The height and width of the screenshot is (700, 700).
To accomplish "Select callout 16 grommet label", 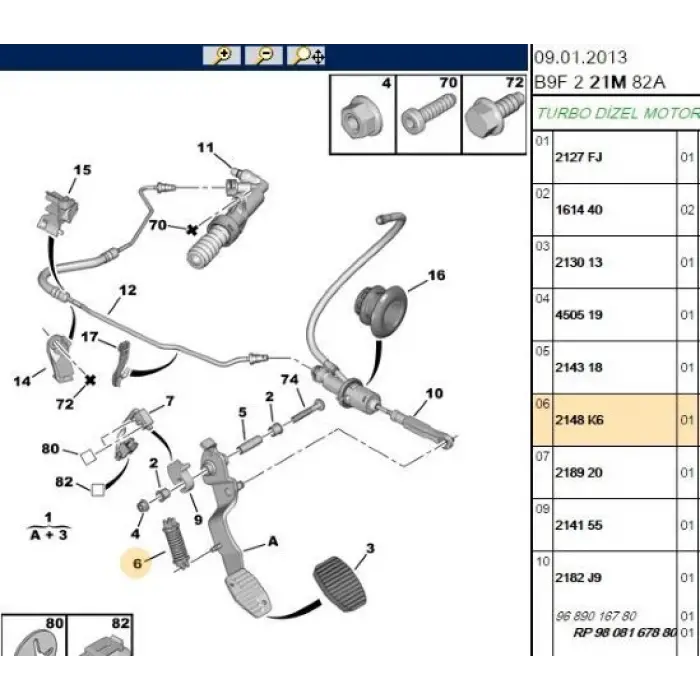I will pyautogui.click(x=436, y=275).
